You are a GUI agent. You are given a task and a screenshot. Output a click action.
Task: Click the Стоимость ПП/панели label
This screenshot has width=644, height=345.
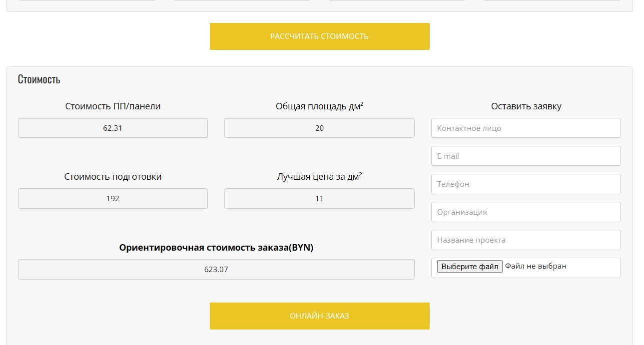pos(113,106)
